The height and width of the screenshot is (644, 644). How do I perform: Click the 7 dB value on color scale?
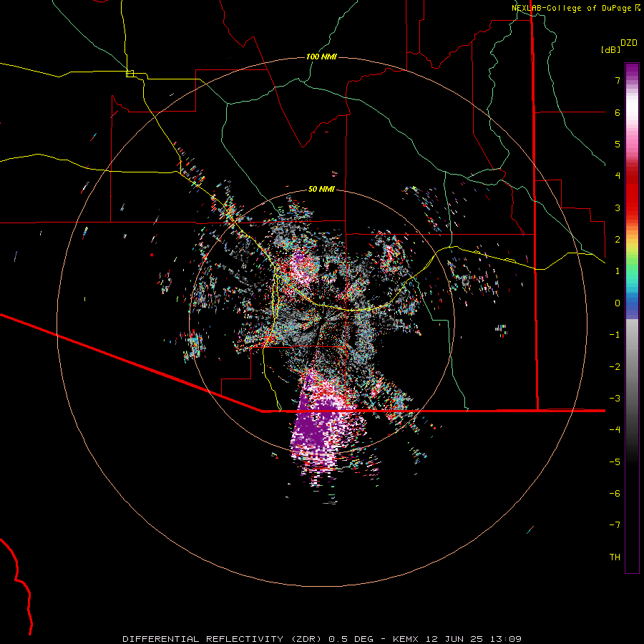click(x=618, y=80)
